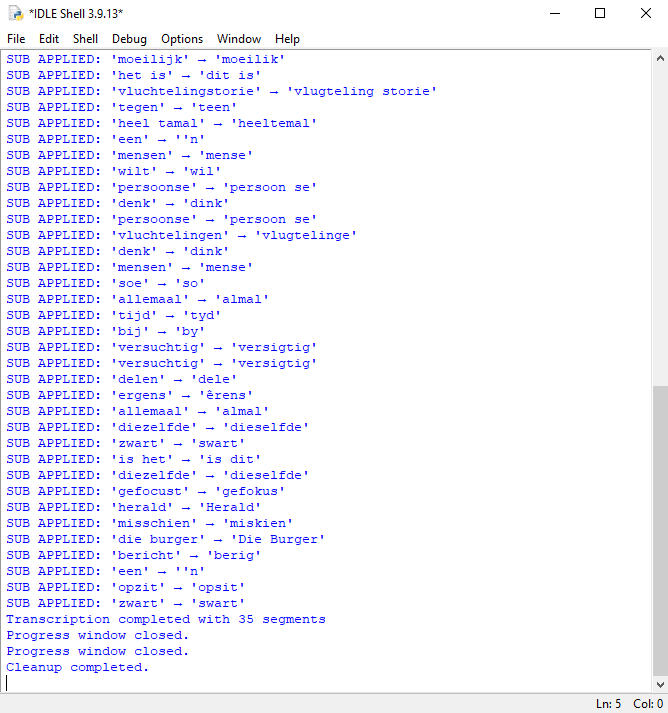This screenshot has height=713, width=668.
Task: Place cursor on the empty bottom input line
Action: (300, 683)
